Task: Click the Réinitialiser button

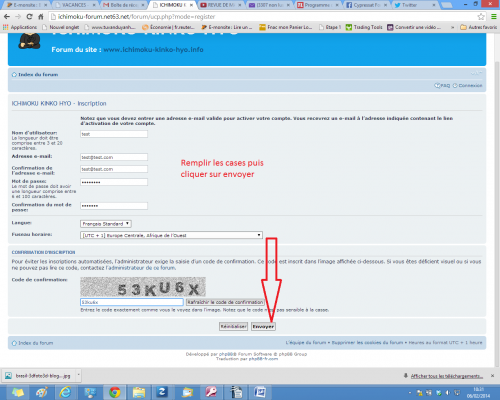Action: [x=233, y=326]
